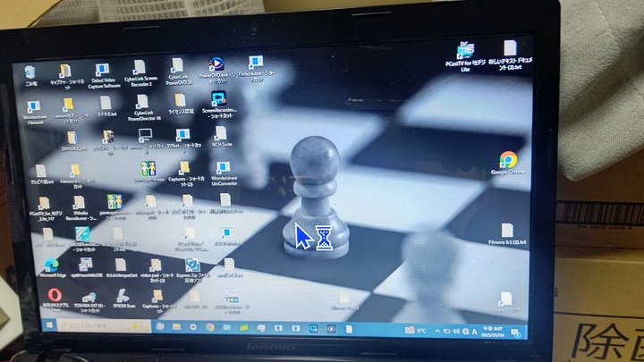
Task: Open PCastTV_for_地デジ_Lite_117 folder icon
Action: 46,209
